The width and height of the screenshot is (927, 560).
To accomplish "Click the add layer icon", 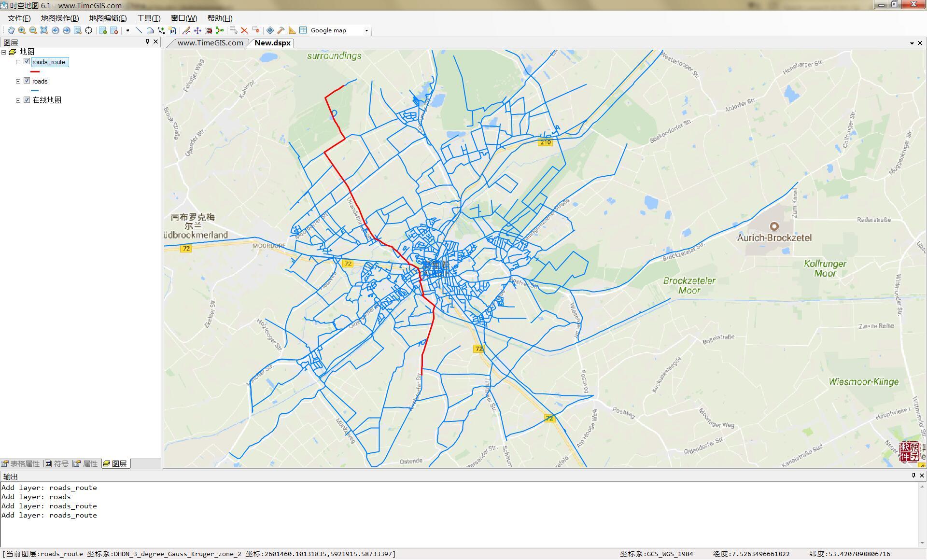I will click(102, 30).
